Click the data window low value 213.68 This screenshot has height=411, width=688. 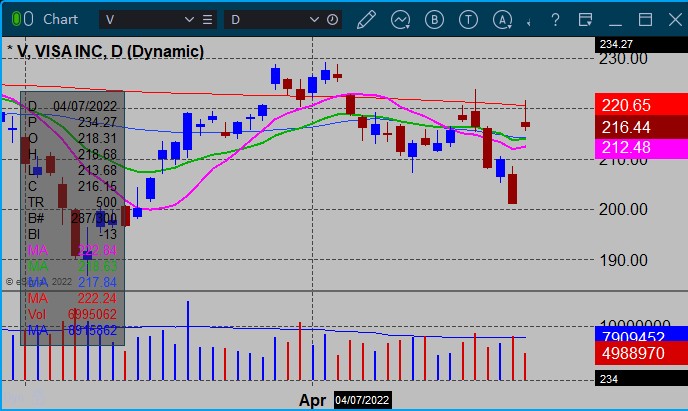point(97,170)
